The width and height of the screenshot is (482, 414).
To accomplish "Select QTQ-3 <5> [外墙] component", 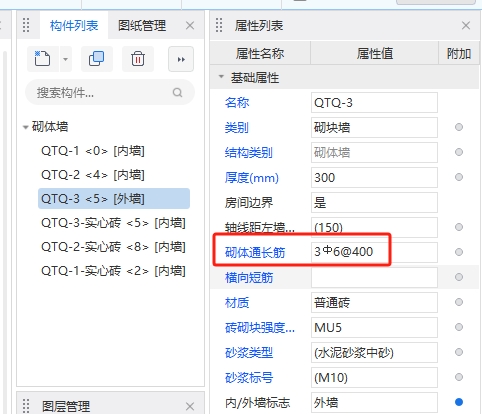I will click(x=114, y=199).
